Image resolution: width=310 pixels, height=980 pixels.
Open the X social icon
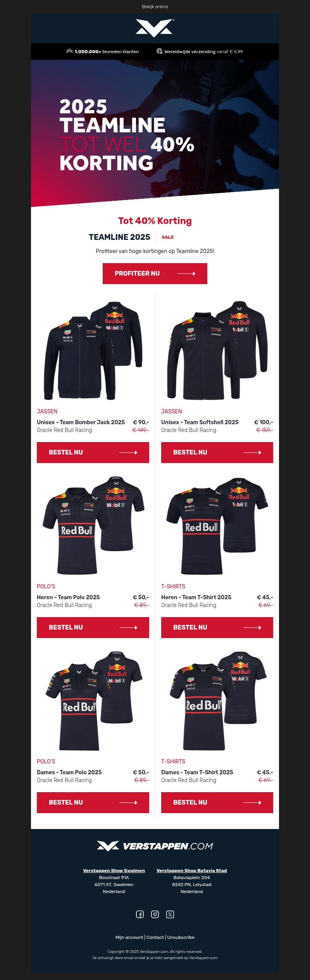click(x=170, y=914)
